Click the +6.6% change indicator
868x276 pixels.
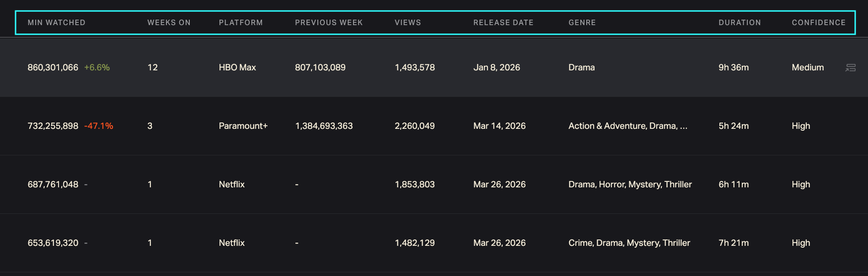point(97,68)
